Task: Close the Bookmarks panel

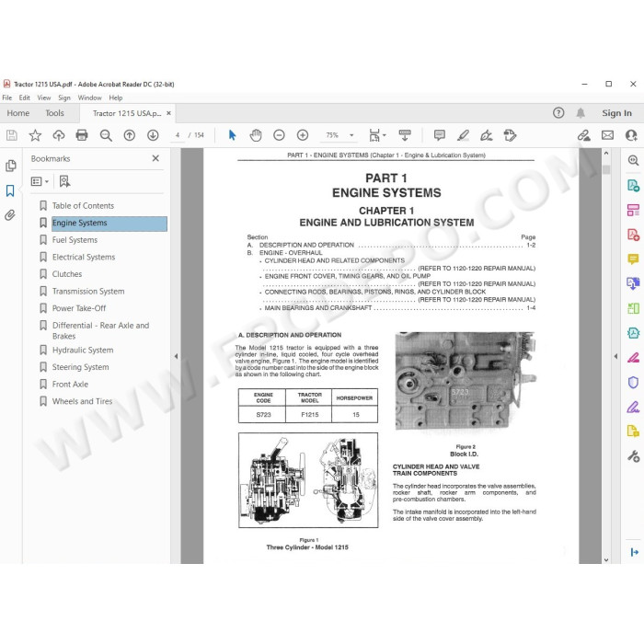Action: (x=155, y=158)
